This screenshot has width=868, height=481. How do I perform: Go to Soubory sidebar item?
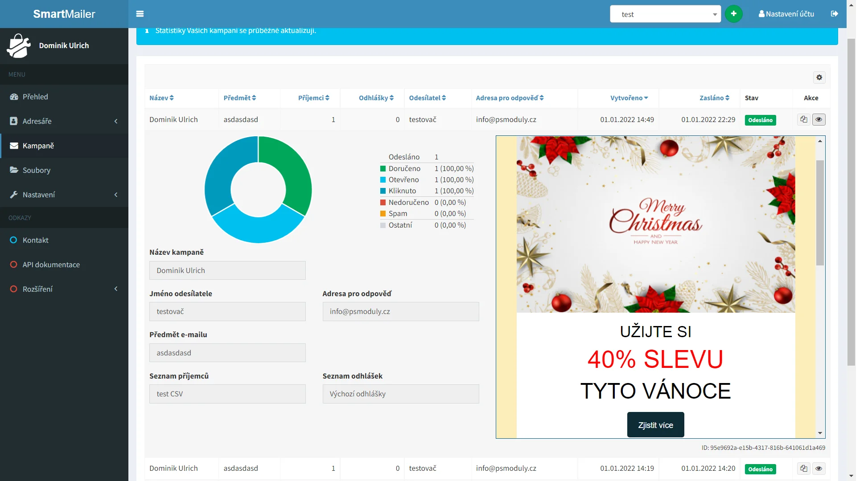(37, 170)
